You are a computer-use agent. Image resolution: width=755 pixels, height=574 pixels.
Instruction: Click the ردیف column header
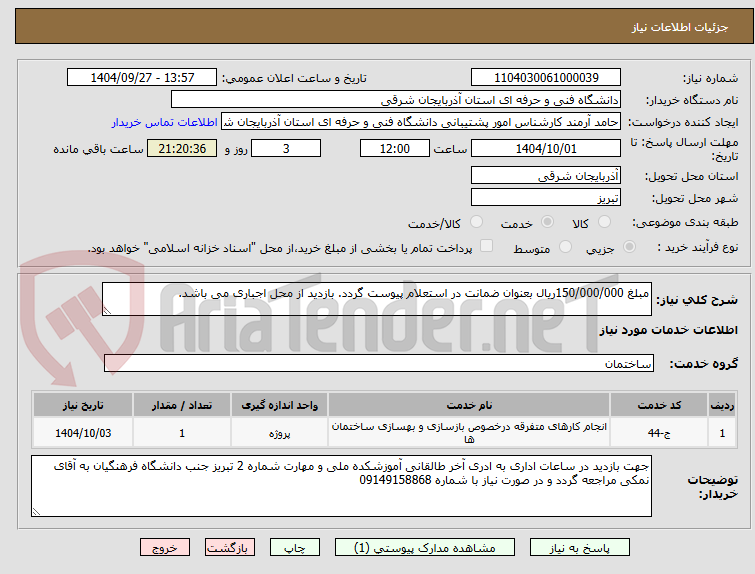coord(722,405)
